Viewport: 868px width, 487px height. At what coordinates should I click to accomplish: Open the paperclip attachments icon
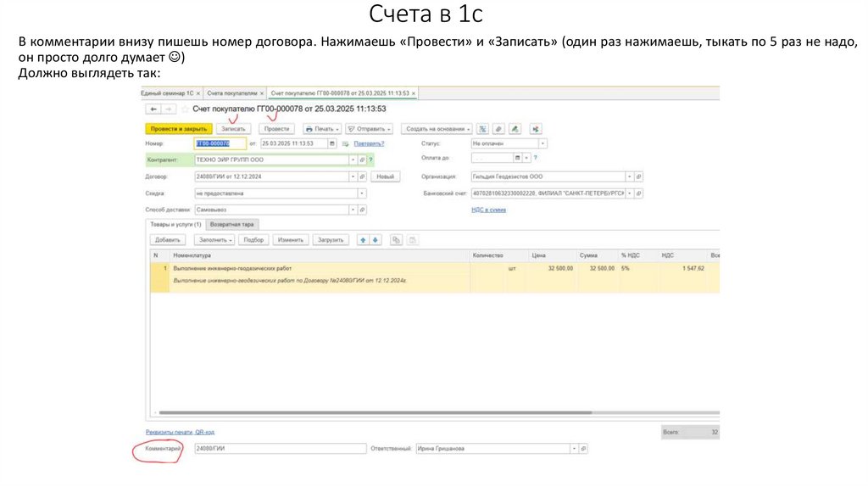pos(498,129)
